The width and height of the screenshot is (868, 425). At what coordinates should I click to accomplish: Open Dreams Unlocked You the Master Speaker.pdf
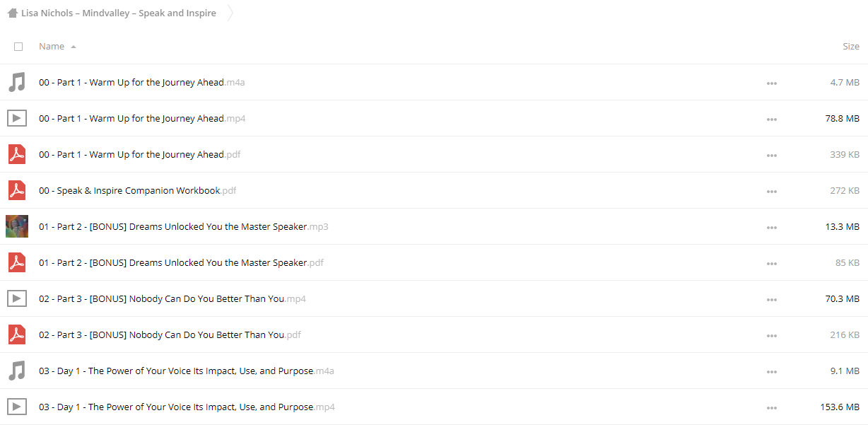point(182,263)
